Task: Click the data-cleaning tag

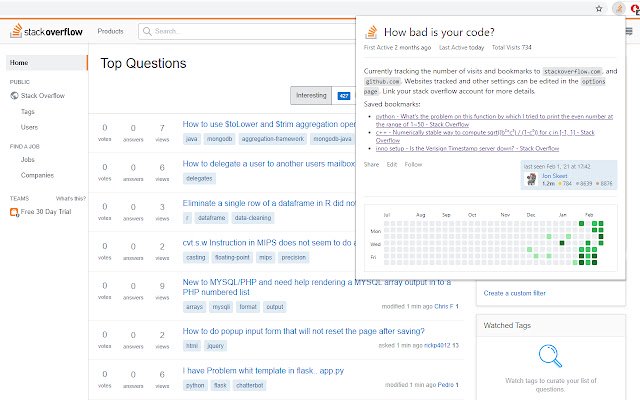Action: [x=253, y=218]
